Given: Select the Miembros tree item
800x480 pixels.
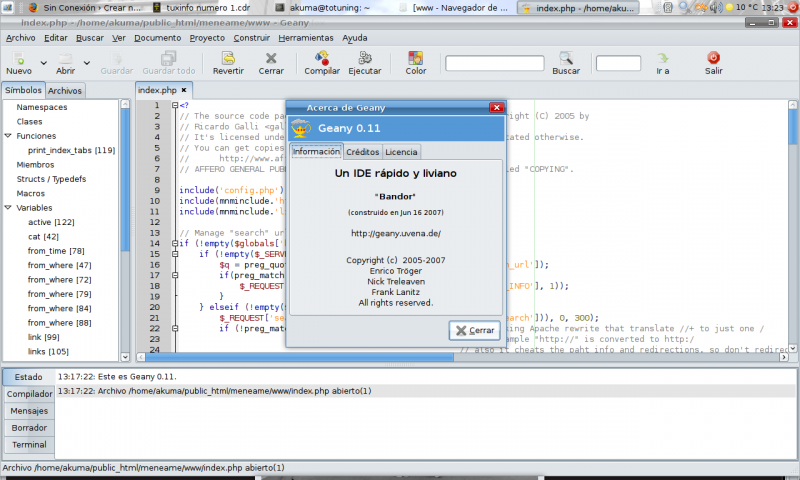Looking at the screenshot, I should [35, 165].
